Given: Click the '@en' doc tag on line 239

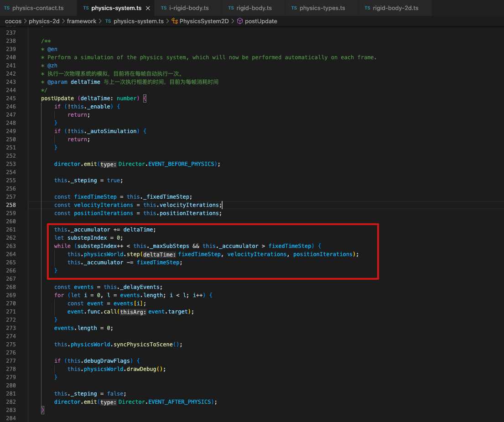Looking at the screenshot, I should pos(52,49).
